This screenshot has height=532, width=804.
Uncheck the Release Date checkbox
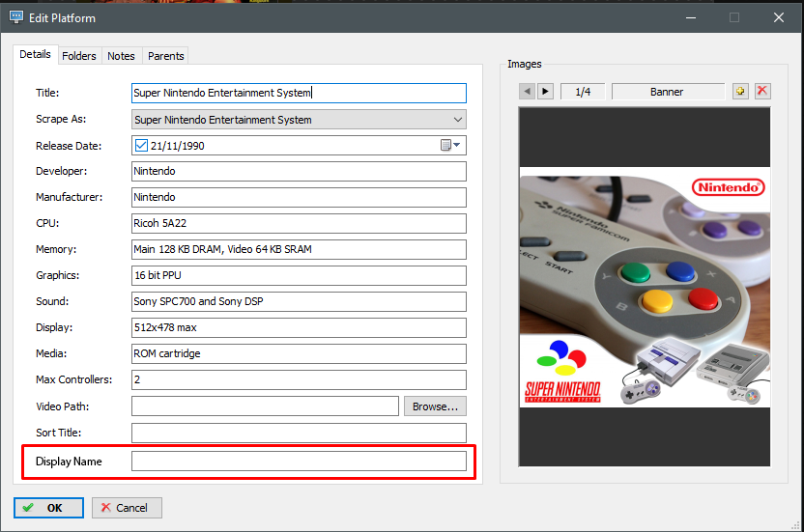point(141,146)
